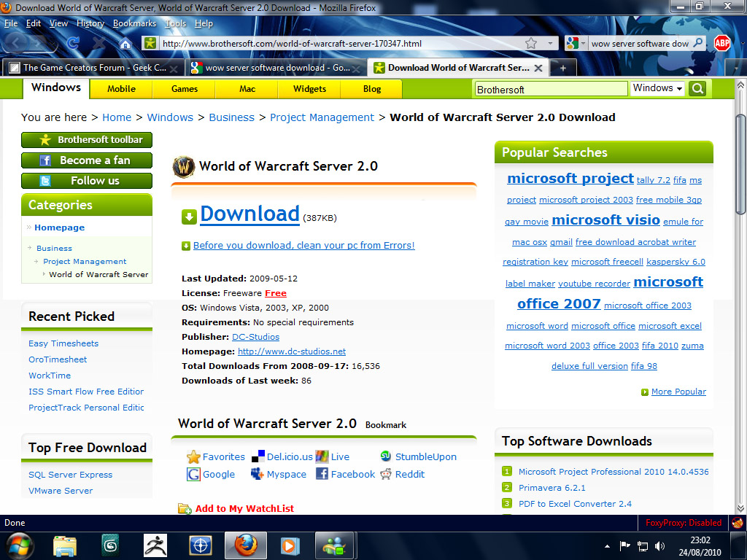Click the Favorites star bookmark icon
The image size is (747, 560).
point(193,456)
